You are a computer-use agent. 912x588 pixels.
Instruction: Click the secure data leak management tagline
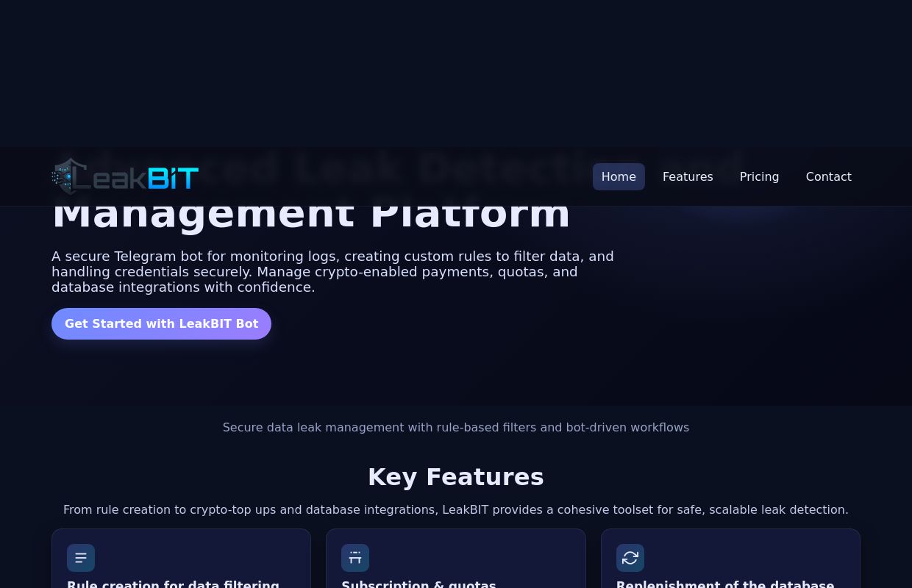click(455, 427)
